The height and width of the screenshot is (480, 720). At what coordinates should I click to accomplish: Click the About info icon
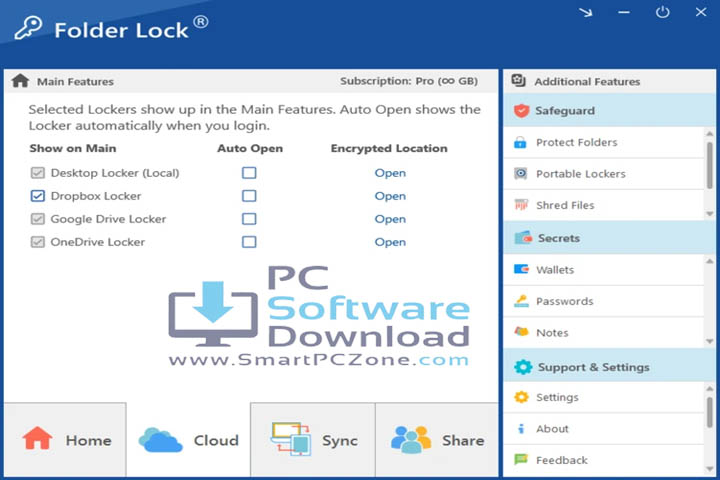tap(521, 429)
